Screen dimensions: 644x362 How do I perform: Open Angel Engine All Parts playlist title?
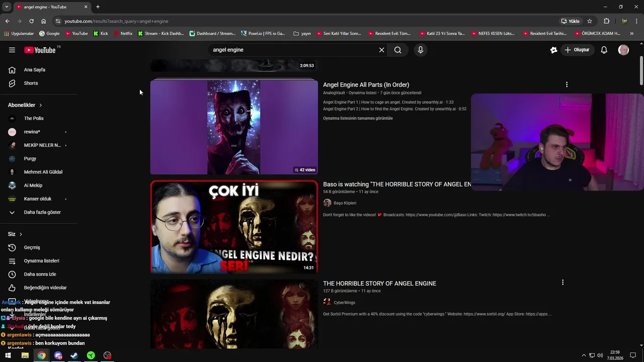(366, 84)
